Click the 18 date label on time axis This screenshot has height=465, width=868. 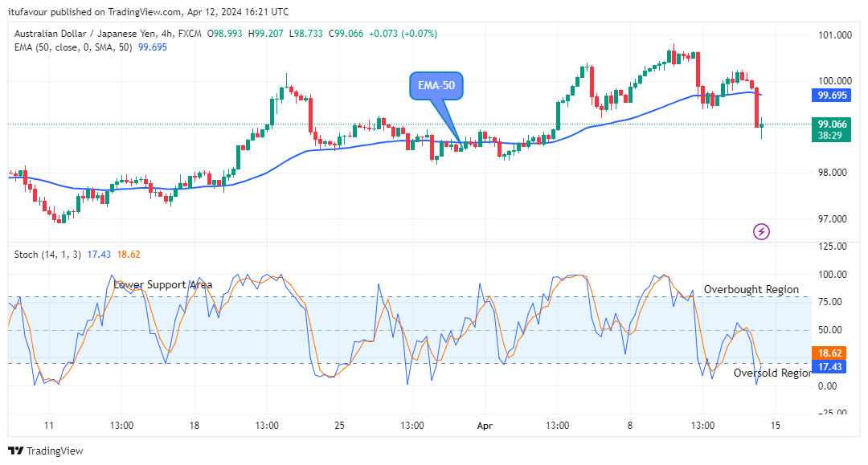click(194, 425)
